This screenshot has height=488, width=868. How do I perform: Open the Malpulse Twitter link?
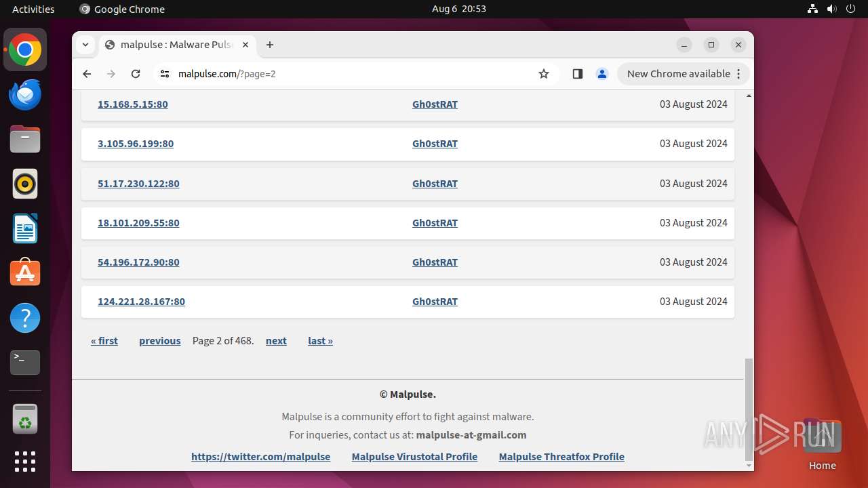[260, 457]
